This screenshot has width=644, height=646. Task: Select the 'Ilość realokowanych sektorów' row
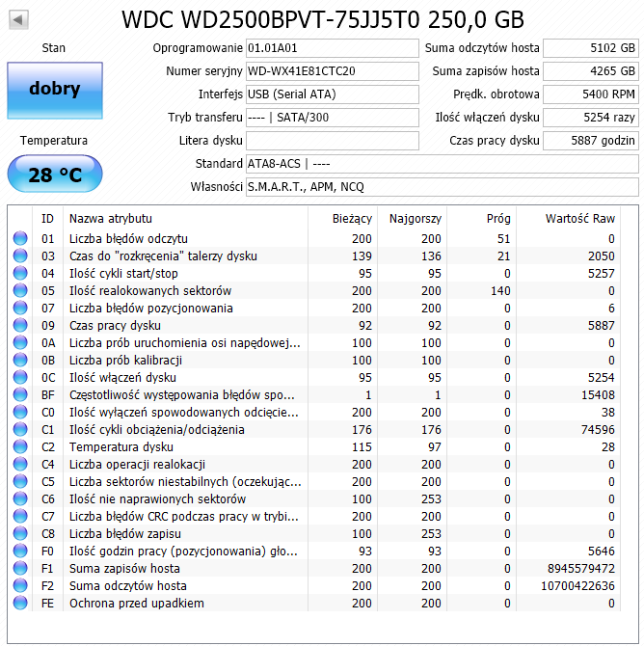pyautogui.click(x=314, y=290)
